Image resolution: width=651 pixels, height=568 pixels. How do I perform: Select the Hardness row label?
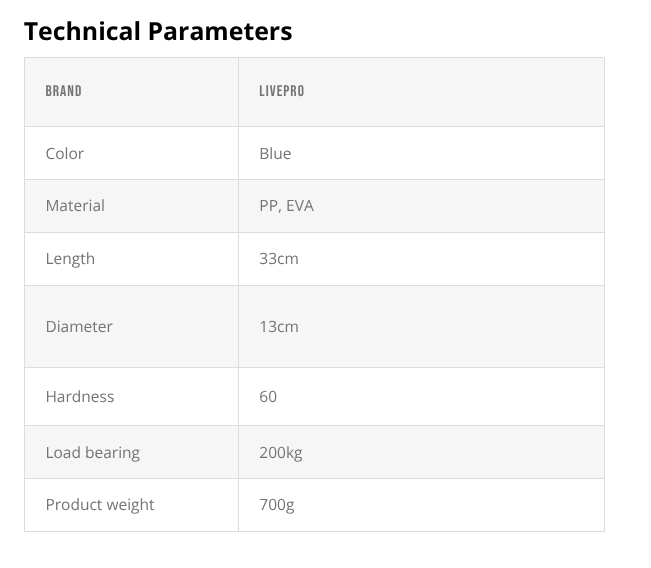80,396
